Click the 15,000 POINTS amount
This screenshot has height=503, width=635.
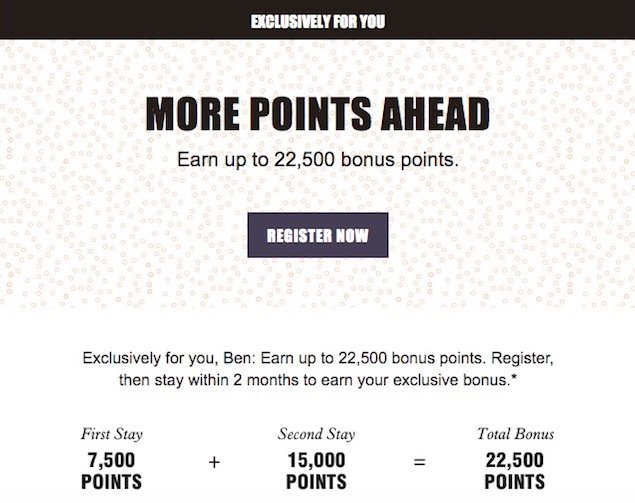click(x=317, y=471)
